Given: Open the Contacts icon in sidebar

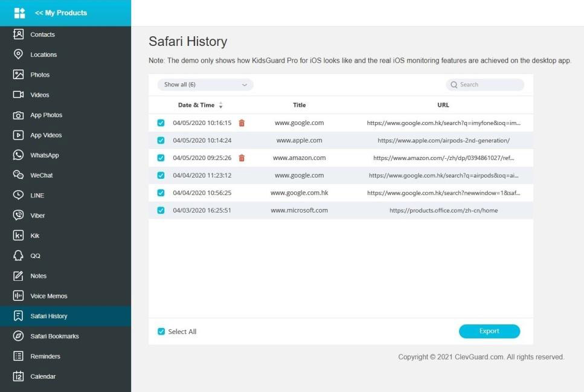Looking at the screenshot, I should [18, 34].
